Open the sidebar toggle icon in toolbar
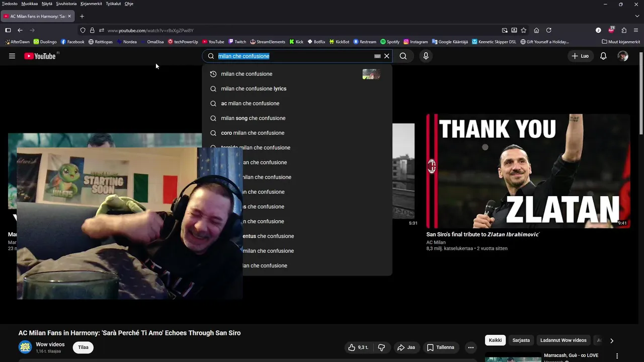Viewport: 644px width, 362px height. (8, 30)
